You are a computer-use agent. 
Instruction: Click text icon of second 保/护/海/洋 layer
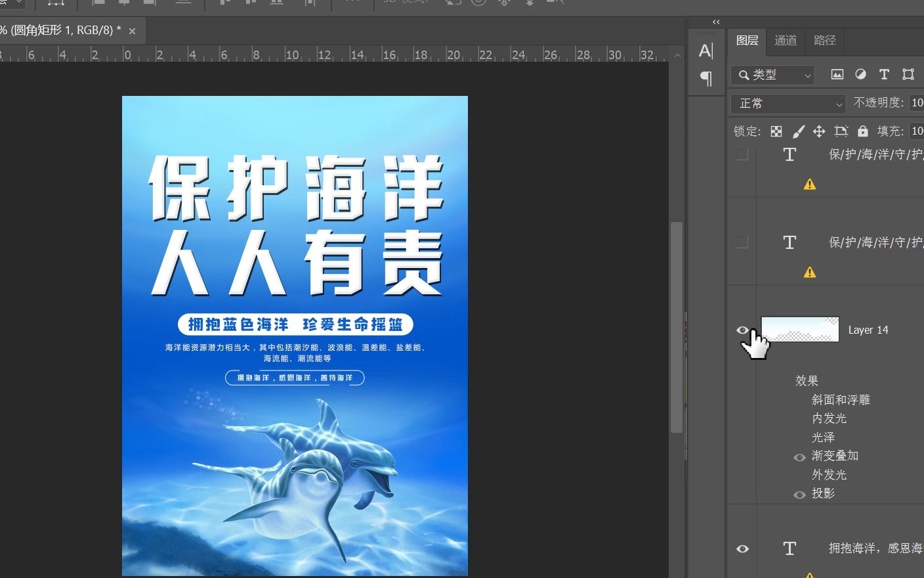click(x=789, y=242)
